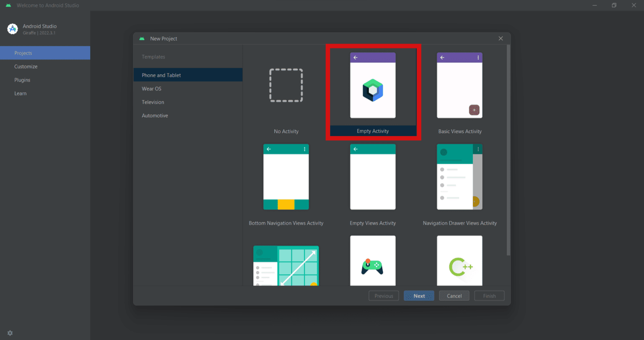Viewport: 644px width, 340px height.
Task: Switch to Automotive templates
Action: click(x=188, y=115)
